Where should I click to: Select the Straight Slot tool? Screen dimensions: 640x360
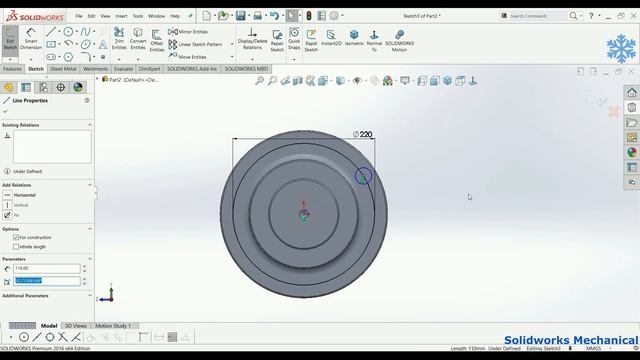(51, 57)
